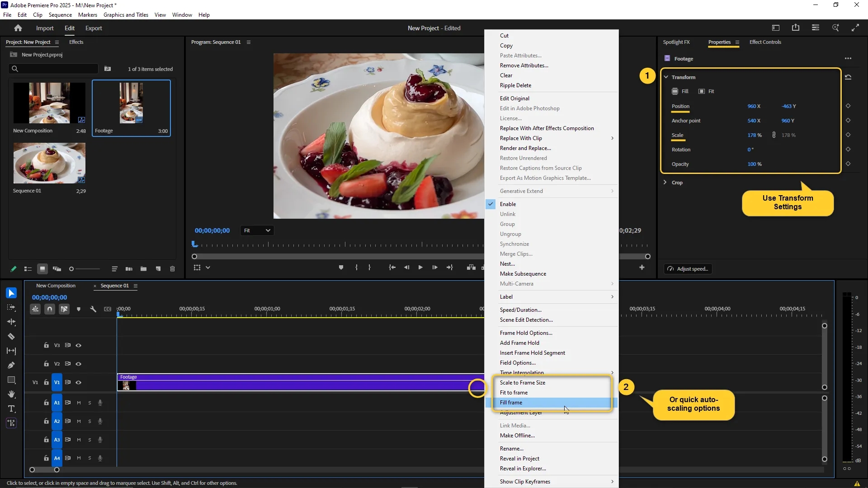
Task: Solo audio track A2
Action: click(90, 421)
